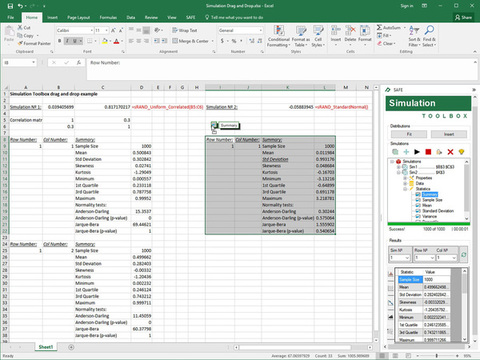Click the Insert button under Distributions
This screenshot has width=480, height=360.
(449, 134)
